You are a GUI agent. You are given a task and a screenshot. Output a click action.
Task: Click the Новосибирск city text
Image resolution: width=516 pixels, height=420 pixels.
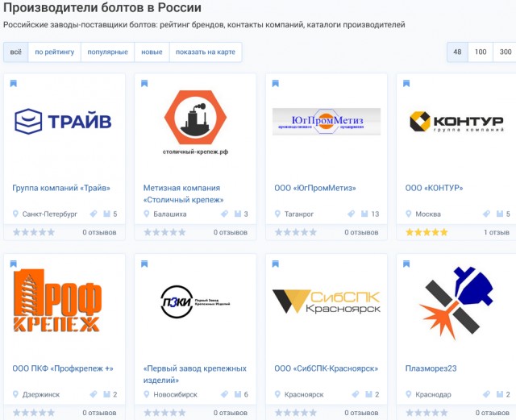coord(175,395)
